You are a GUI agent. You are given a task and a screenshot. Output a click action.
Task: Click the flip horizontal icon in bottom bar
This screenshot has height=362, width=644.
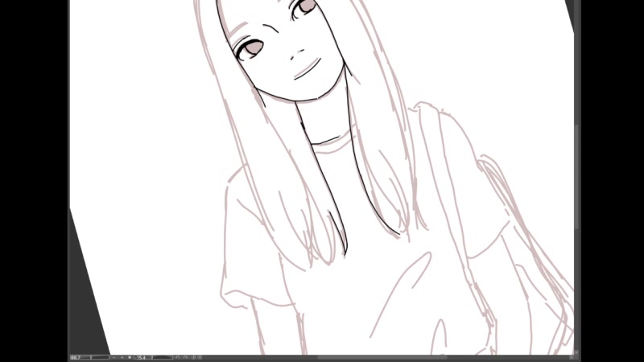pyautogui.click(x=200, y=357)
